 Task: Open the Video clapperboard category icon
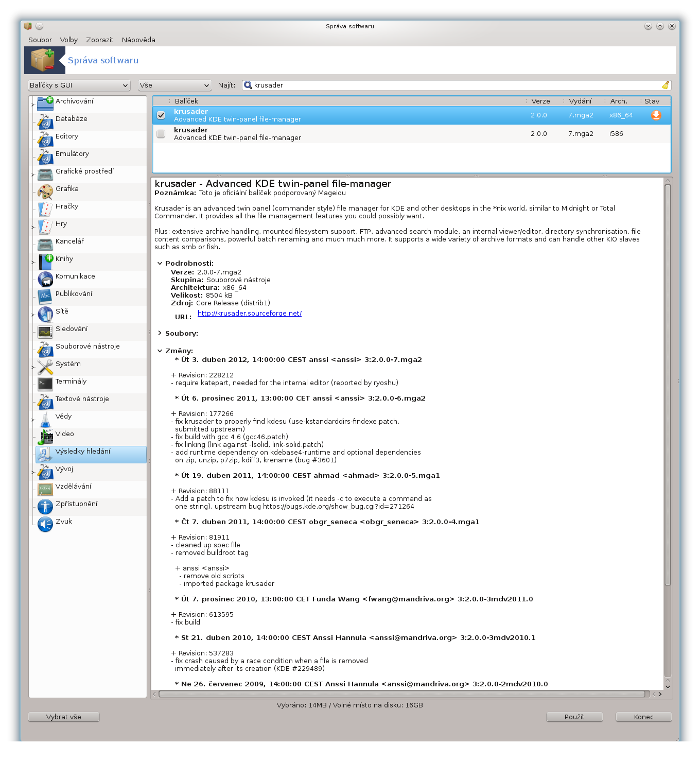tap(45, 437)
